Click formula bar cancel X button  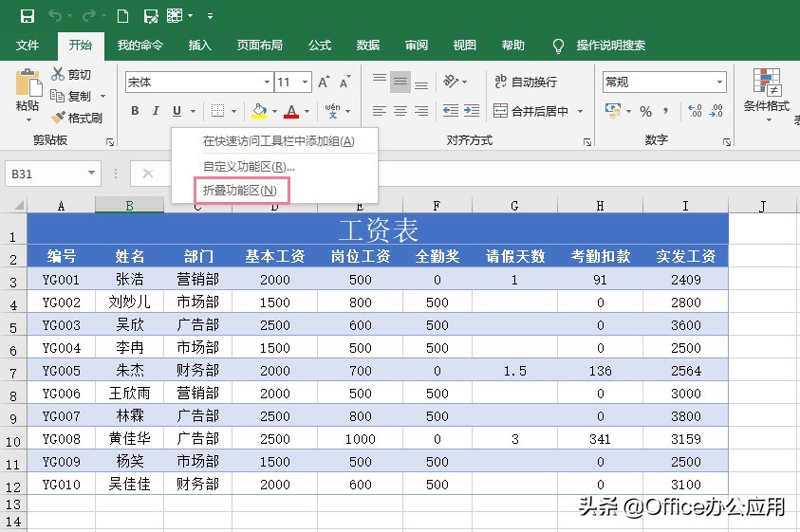click(x=148, y=174)
